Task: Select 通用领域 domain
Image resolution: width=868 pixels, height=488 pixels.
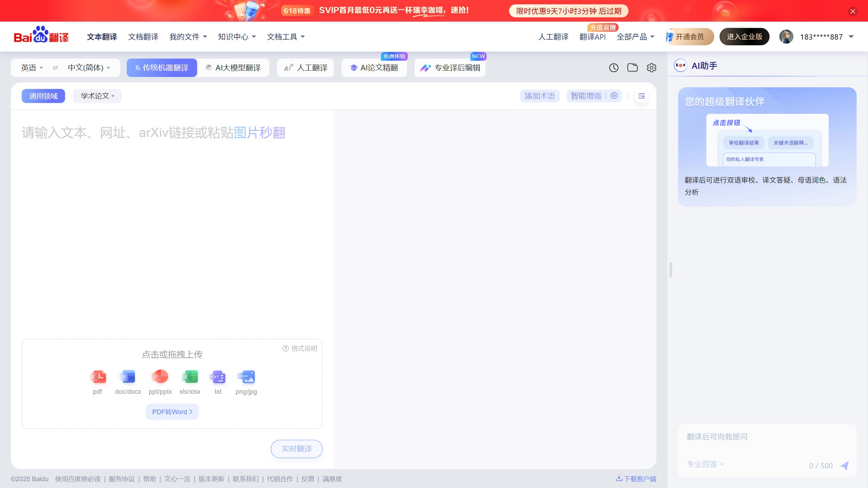Action: point(43,96)
